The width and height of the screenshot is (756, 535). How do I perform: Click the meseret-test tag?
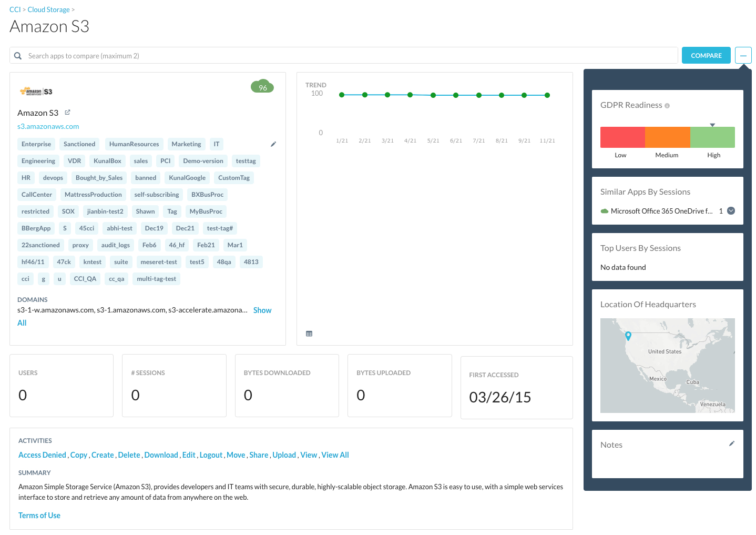point(159,262)
